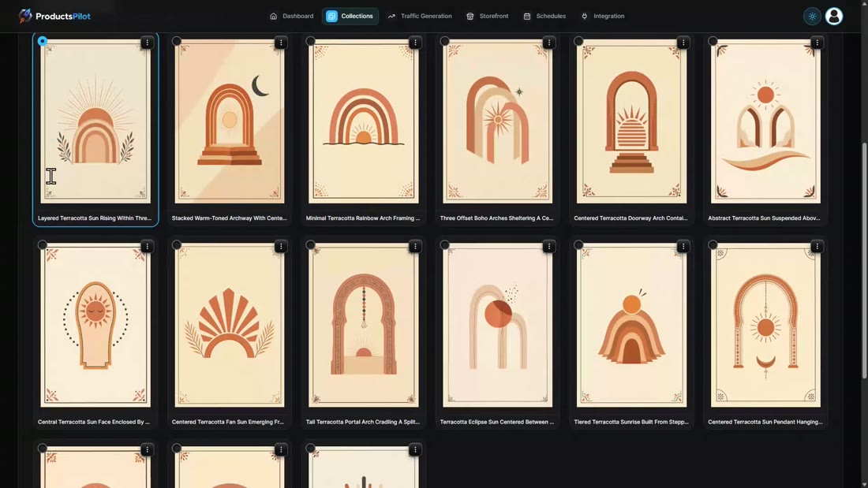Select the Centered Terracotta Doorway Arch checkbox
Viewport: 868px width, 488px height.
click(578, 41)
